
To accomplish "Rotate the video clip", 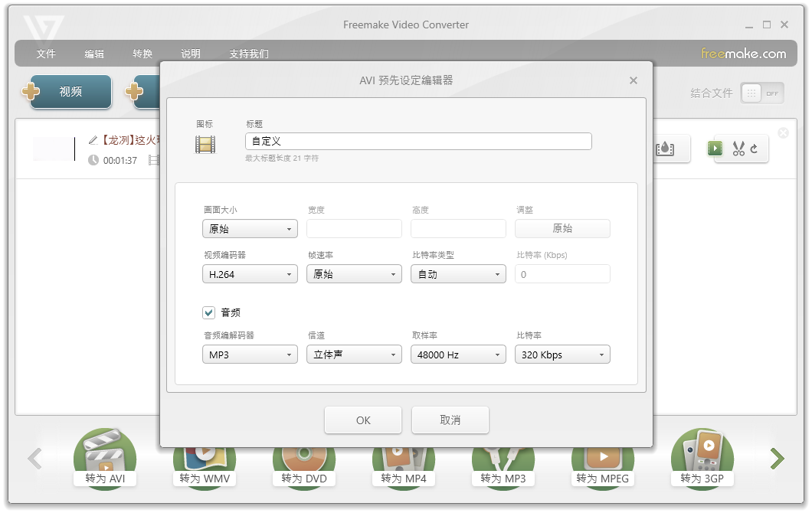I will coord(754,149).
